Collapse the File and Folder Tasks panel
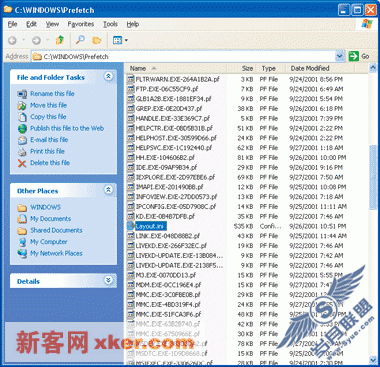Image resolution: width=380 pixels, height=367 pixels. (108, 76)
